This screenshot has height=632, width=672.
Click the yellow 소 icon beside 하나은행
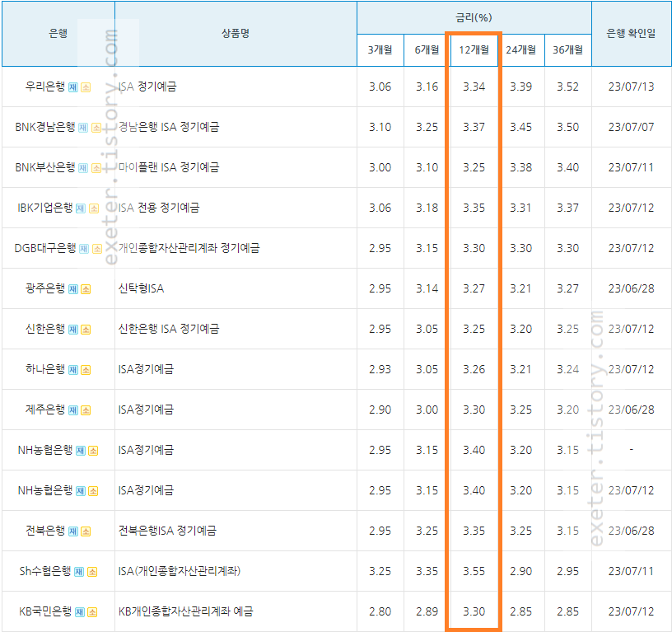pyautogui.click(x=86, y=370)
